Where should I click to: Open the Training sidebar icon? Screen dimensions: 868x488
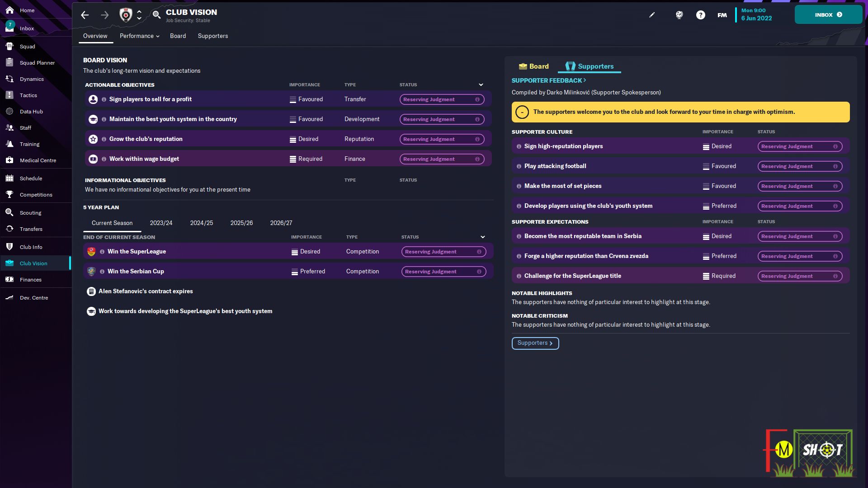pyautogui.click(x=9, y=144)
